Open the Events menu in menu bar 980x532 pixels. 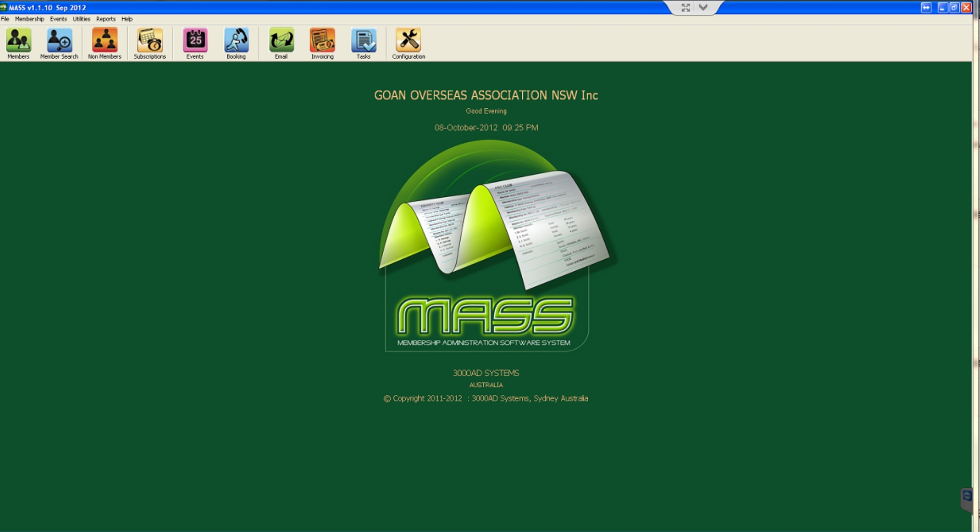pos(58,19)
